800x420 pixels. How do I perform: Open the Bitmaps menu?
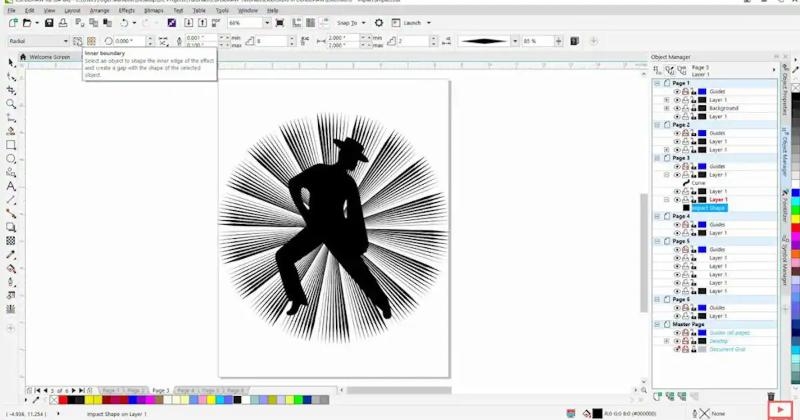pyautogui.click(x=154, y=10)
